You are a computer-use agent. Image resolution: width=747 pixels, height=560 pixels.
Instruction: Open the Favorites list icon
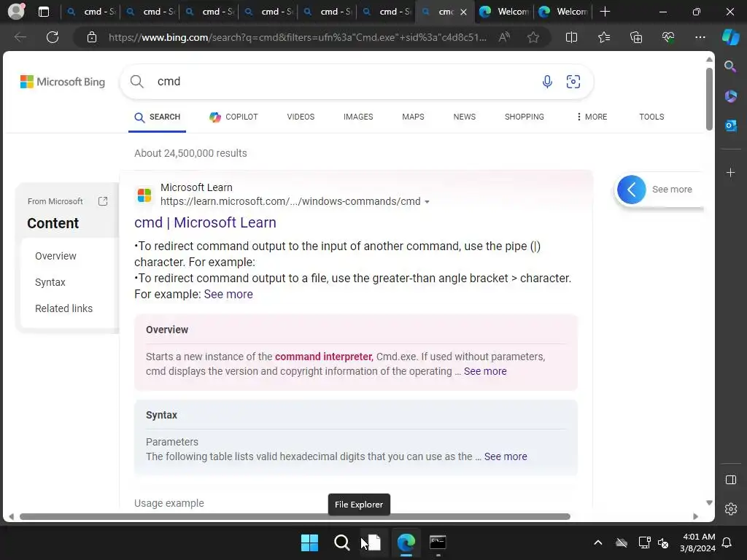(x=603, y=37)
